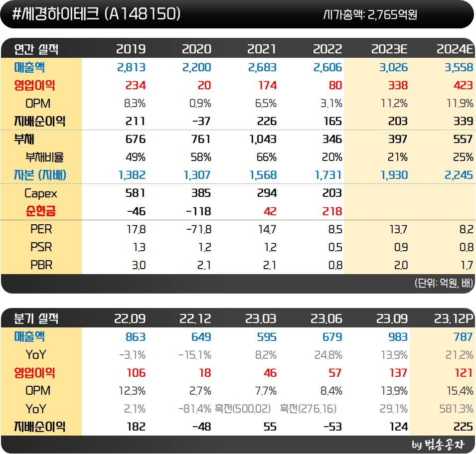Select the 2020 net cash value -118
The image size is (476, 454).
[x=198, y=211]
